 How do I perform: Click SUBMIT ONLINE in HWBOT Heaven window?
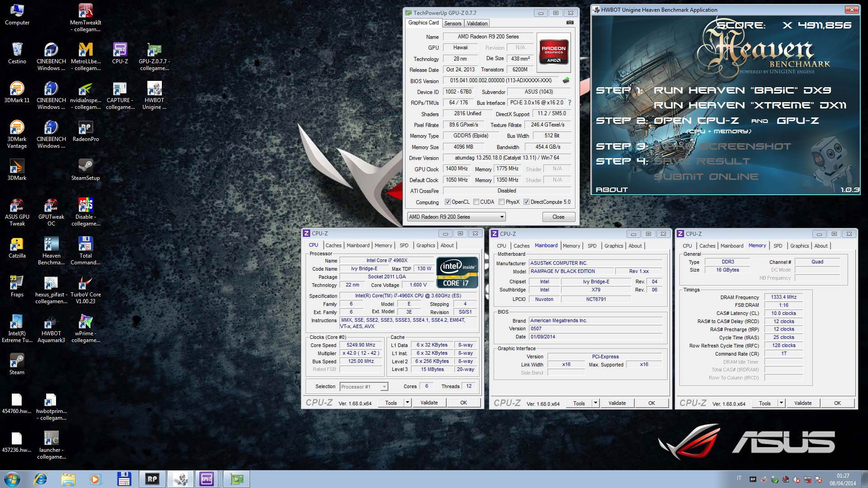[706, 177]
